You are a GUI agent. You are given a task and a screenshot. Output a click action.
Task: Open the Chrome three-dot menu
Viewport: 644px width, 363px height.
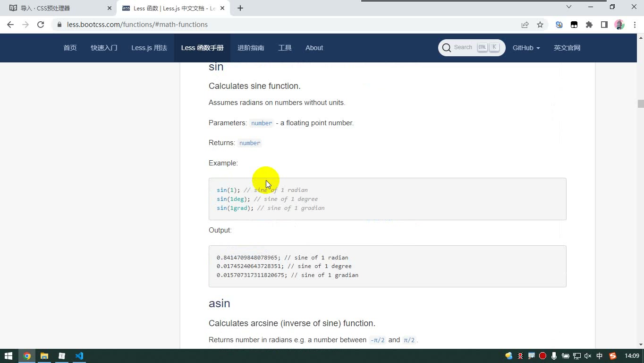[634, 25]
